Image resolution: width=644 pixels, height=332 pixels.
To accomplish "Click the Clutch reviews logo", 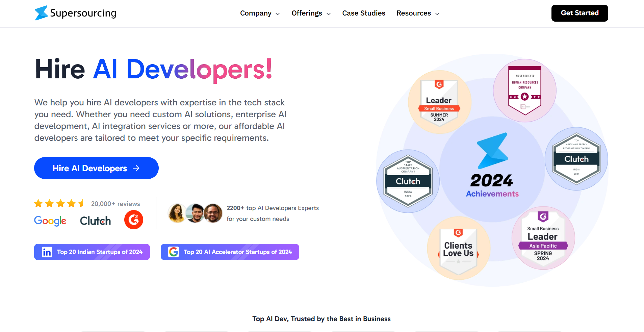I will [x=95, y=221].
